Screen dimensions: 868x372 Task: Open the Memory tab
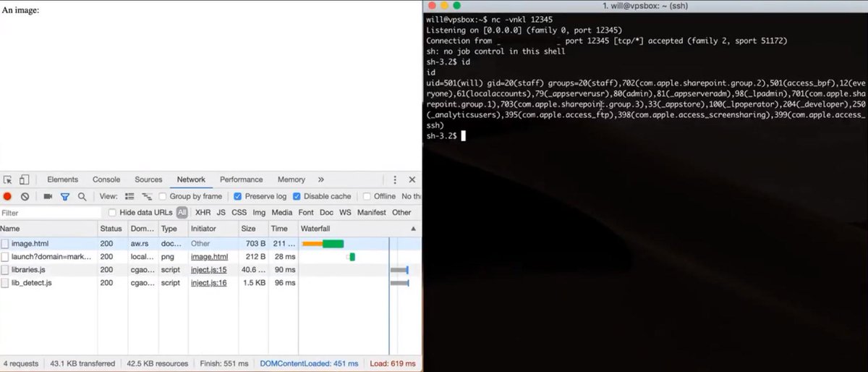[x=292, y=180]
